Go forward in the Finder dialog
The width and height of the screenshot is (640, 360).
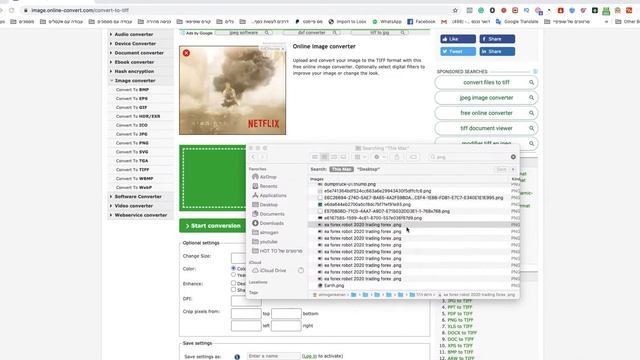[263, 157]
